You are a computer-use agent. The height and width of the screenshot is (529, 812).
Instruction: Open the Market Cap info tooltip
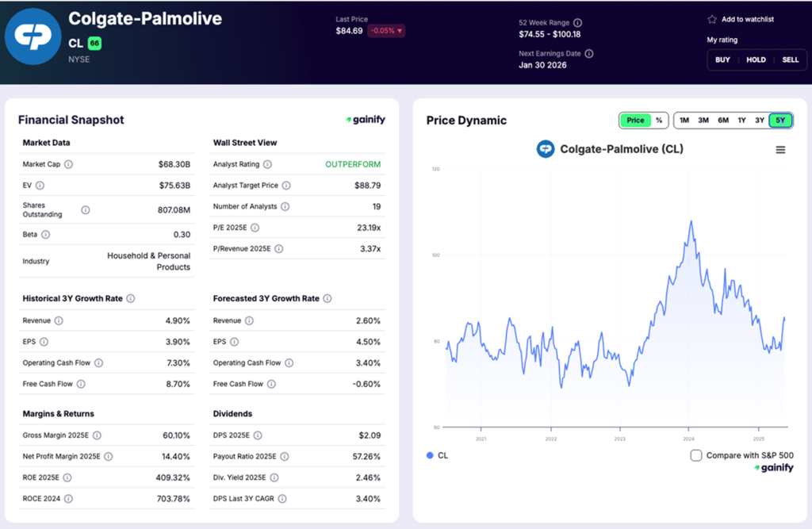click(68, 164)
